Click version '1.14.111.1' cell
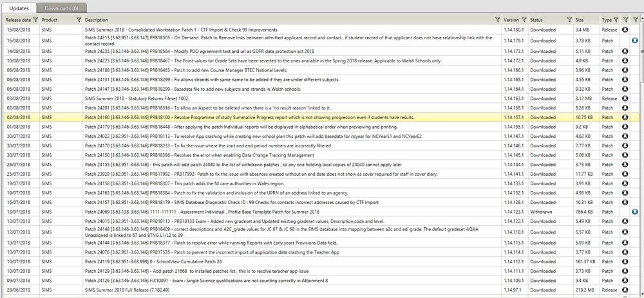The image size is (644, 298). [x=513, y=271]
